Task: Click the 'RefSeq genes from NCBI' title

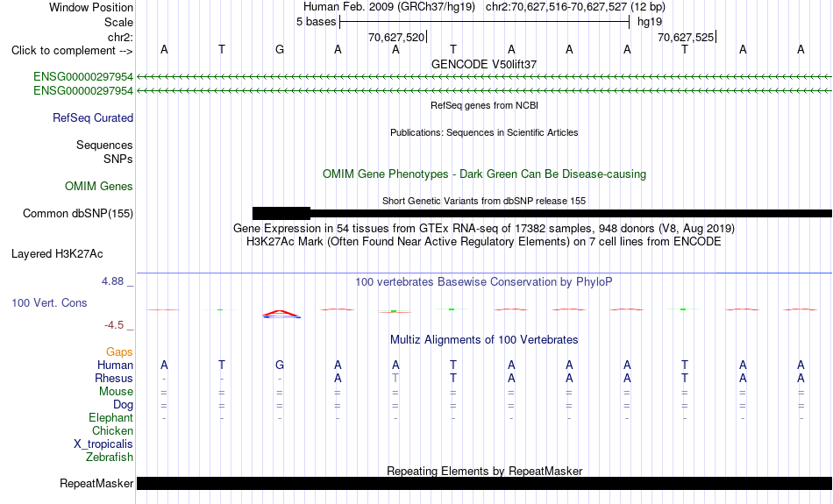Action: (484, 106)
